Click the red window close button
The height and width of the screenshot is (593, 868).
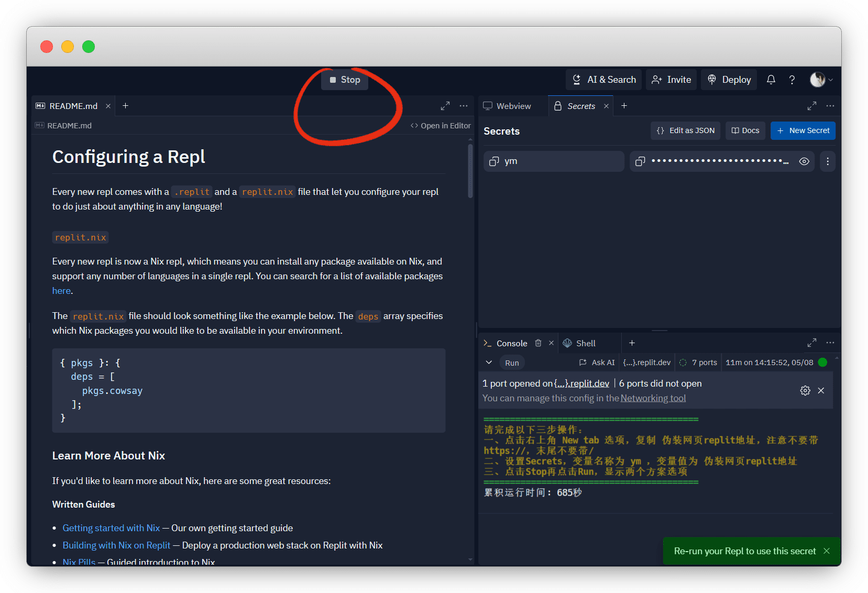point(47,47)
